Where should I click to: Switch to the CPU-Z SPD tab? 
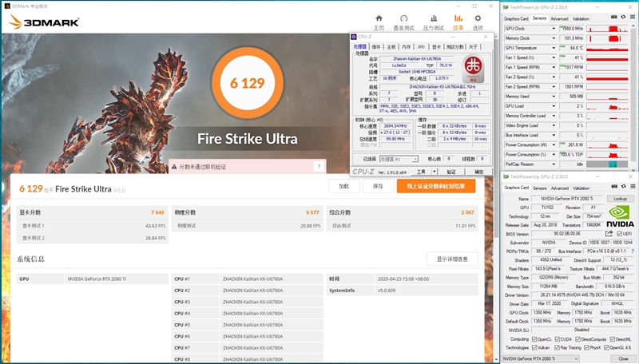421,47
